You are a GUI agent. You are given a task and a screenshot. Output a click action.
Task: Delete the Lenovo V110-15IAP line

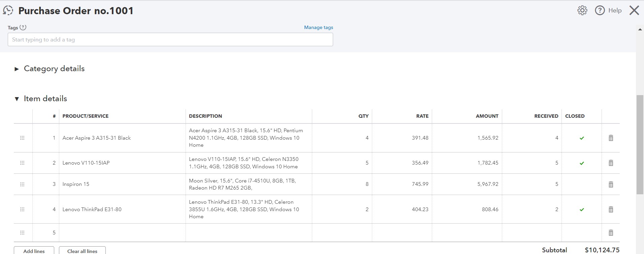point(611,163)
